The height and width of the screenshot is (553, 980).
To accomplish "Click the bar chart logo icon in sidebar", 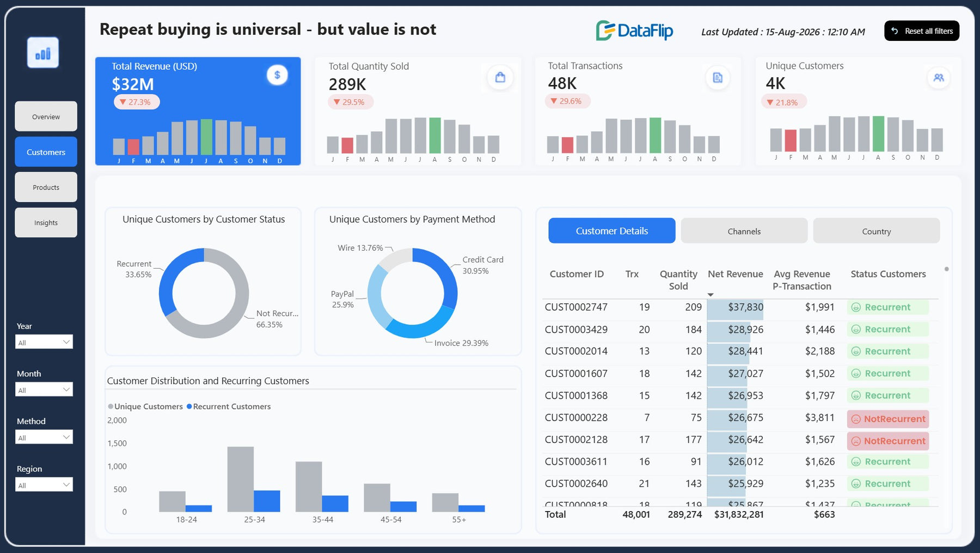I will (x=43, y=53).
